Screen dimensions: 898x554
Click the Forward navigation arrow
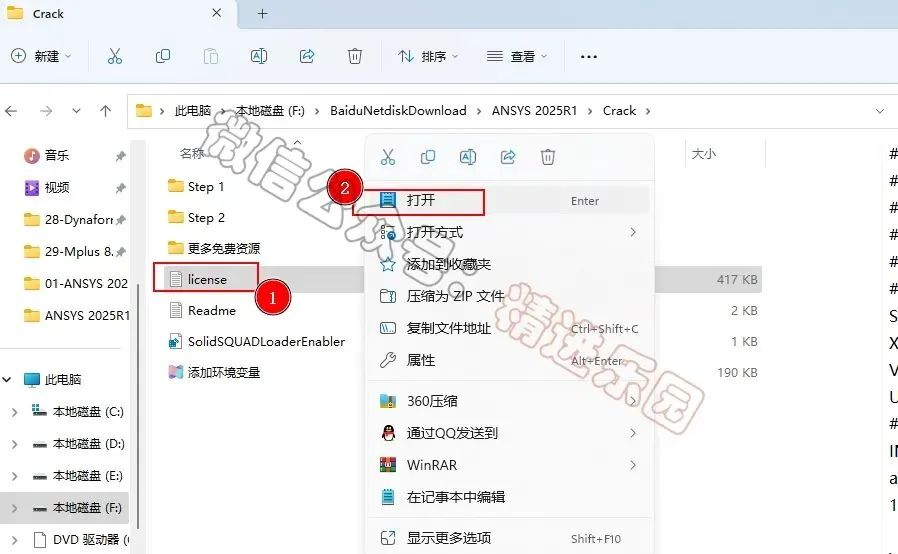46,111
